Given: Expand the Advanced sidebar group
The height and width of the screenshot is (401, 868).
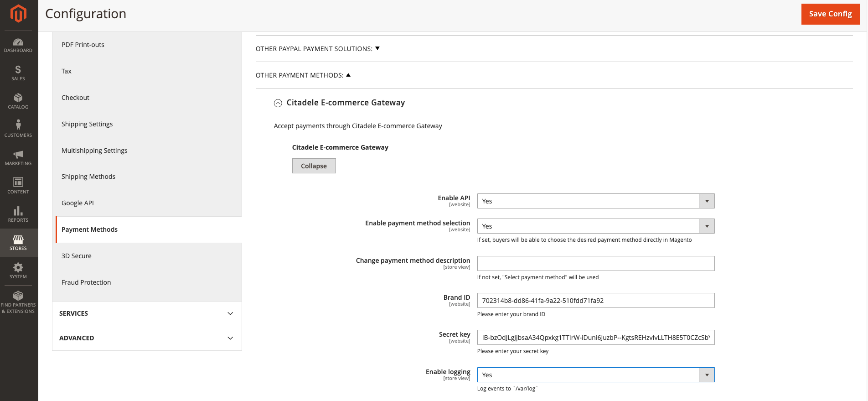Looking at the screenshot, I should pos(147,338).
